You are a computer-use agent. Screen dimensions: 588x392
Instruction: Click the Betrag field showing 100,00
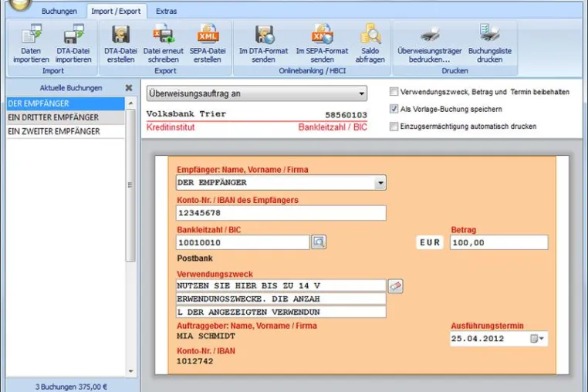(x=498, y=242)
